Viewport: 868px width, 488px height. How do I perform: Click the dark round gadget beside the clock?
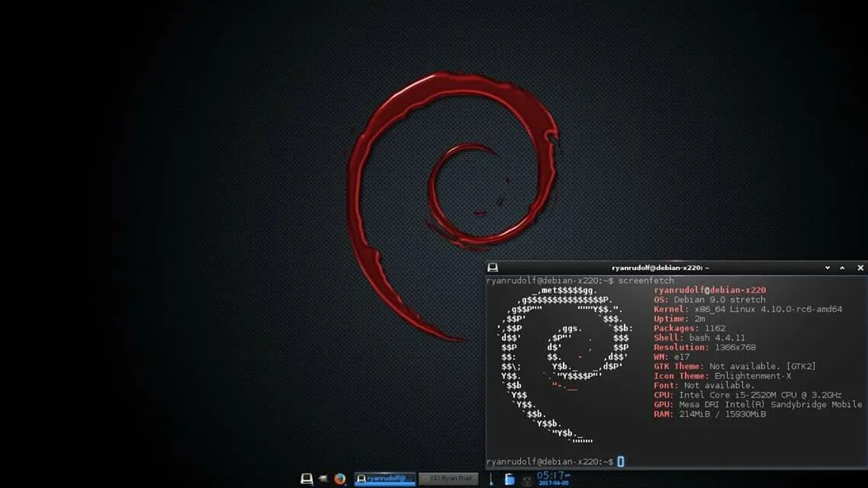tap(526, 480)
